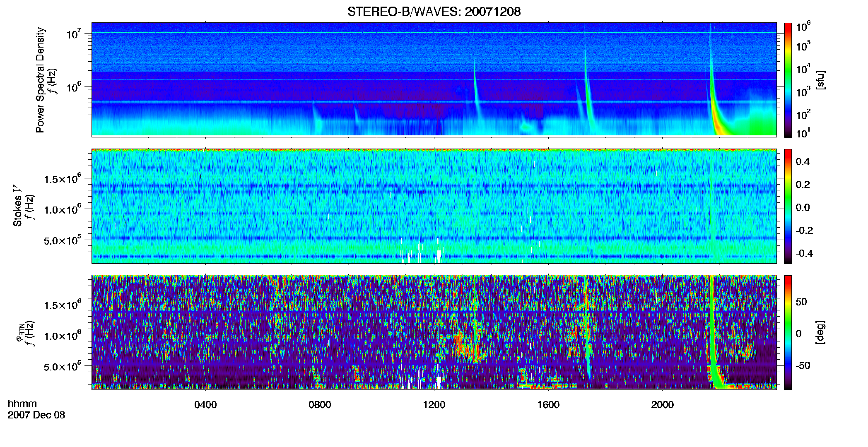Click the Power Spectral Density axis label
Screen dimensions: 868x447
(40, 80)
